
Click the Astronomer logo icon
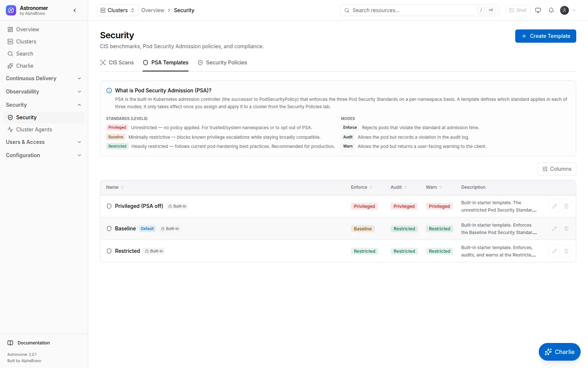11,10
